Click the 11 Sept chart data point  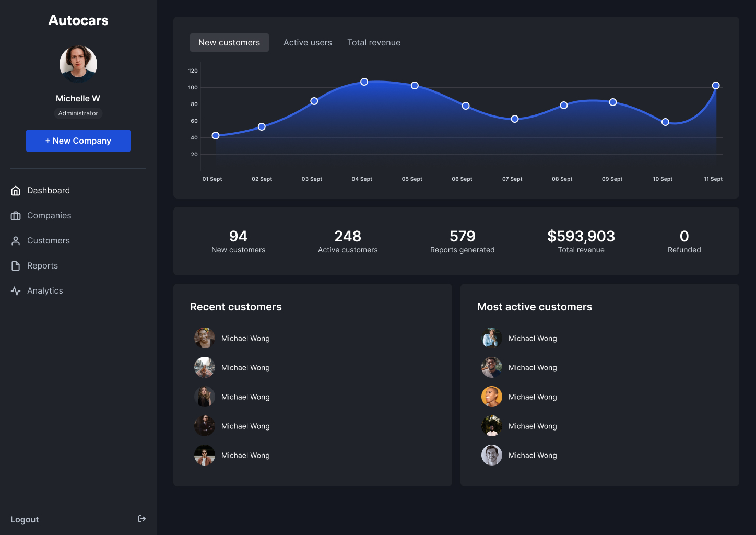pos(716,86)
